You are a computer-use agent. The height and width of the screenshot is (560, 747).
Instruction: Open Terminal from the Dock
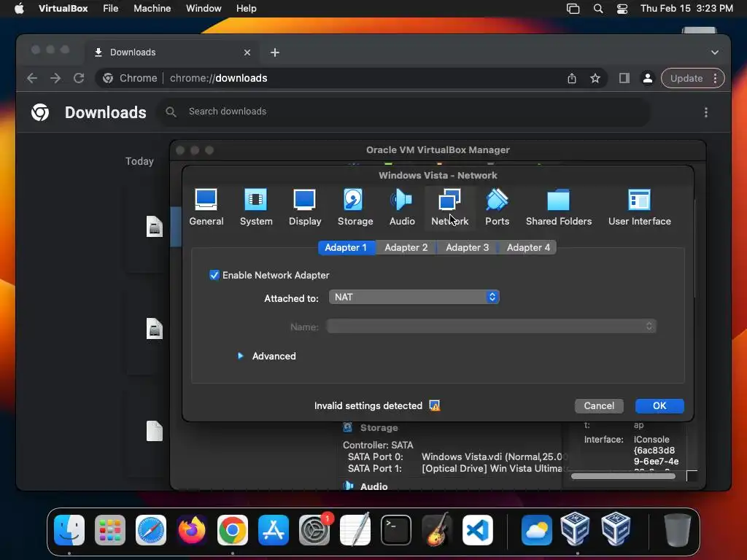396,530
